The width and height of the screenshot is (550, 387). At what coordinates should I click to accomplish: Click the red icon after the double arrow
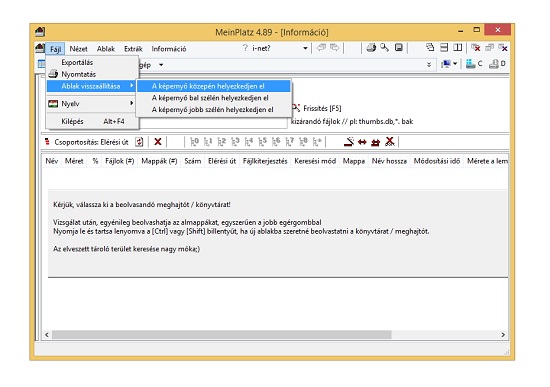[x=376, y=142]
